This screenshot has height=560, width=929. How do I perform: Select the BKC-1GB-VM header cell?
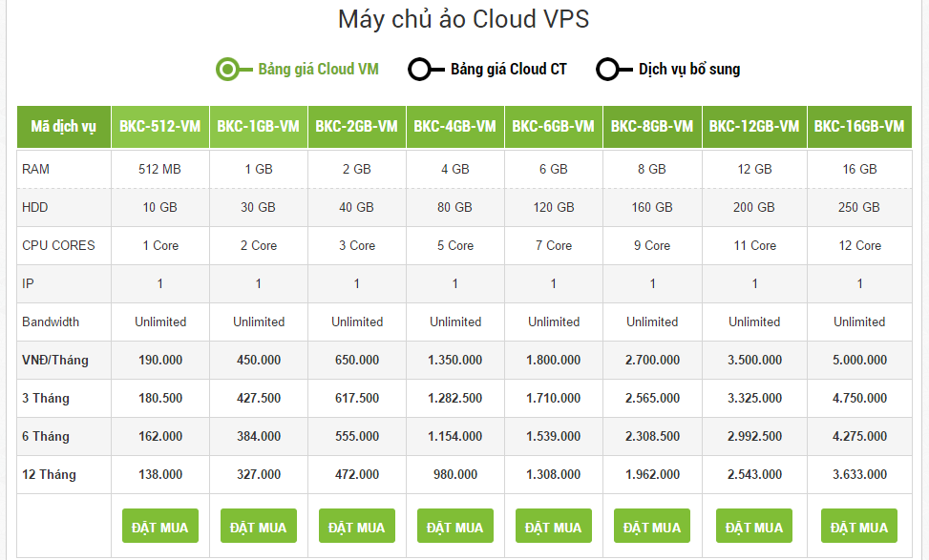click(x=259, y=127)
